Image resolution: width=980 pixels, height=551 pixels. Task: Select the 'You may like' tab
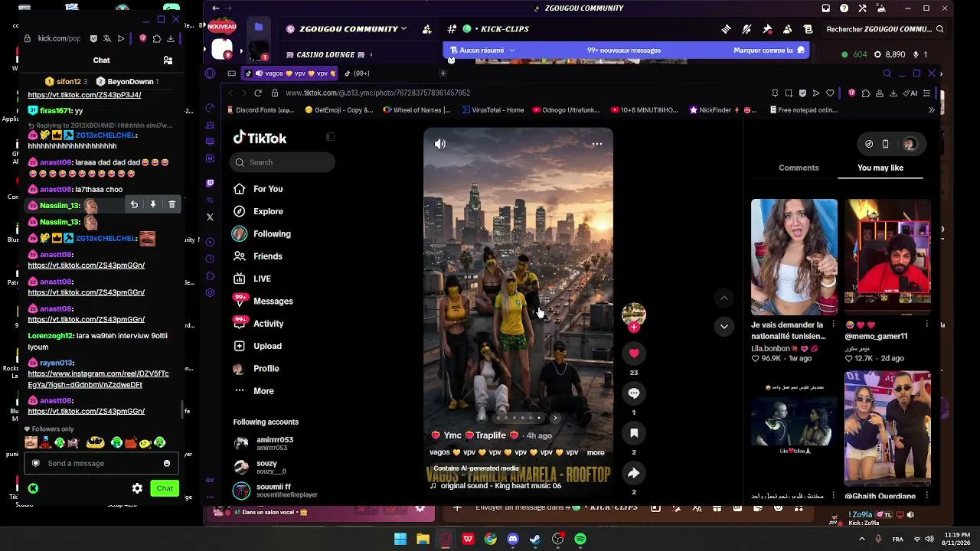click(x=880, y=168)
